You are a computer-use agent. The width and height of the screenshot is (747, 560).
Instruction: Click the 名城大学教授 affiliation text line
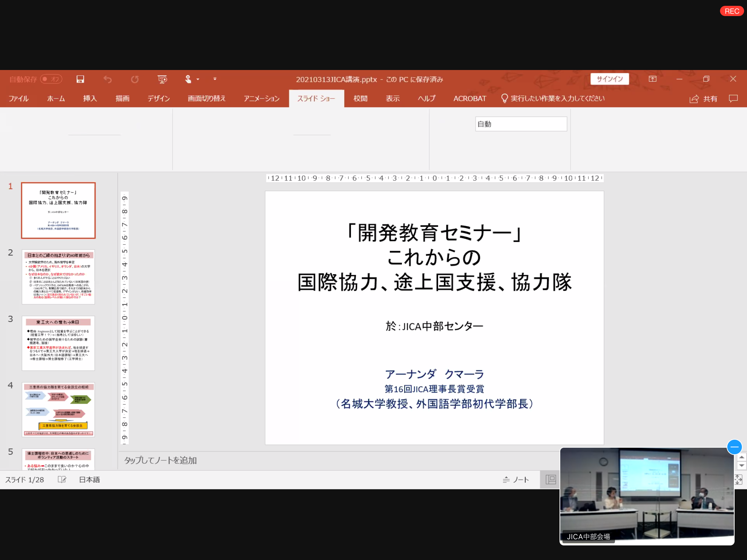pyautogui.click(x=434, y=404)
